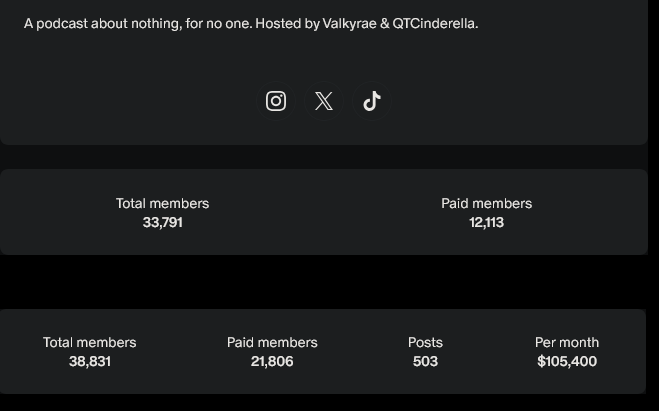Click the Paid members label above 21,806
The image size is (659, 411).
272,342
